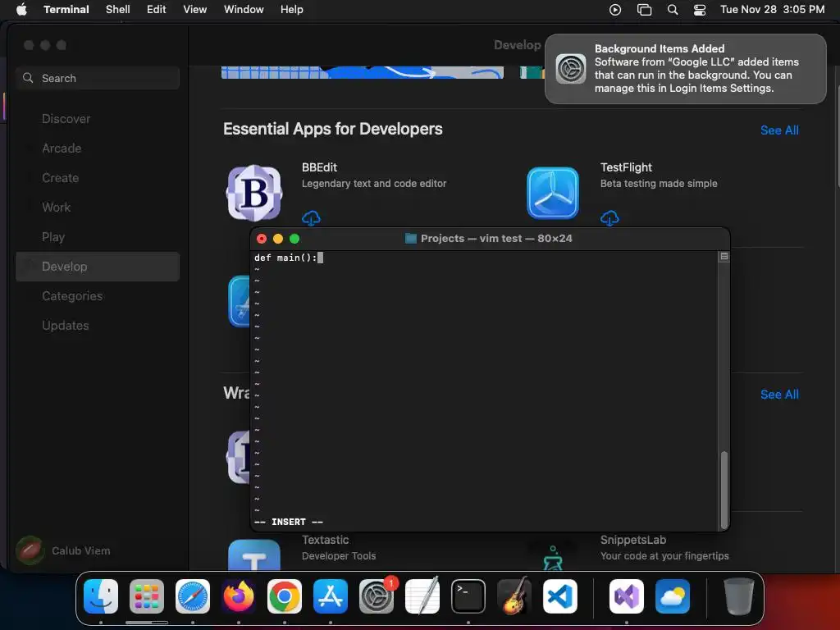This screenshot has height=630, width=840.
Task: Click 'Legendary text and code editor' subtitle
Action: pos(374,183)
